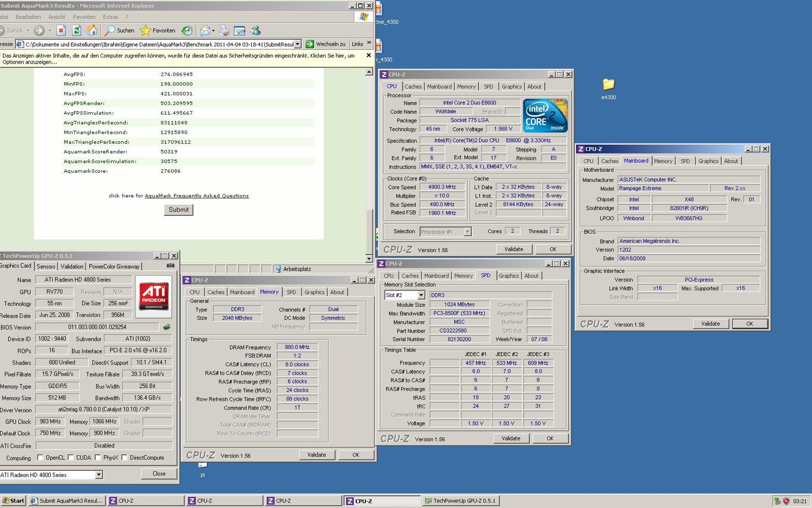Click the Start button on the taskbar
The height and width of the screenshot is (508, 812).
(x=13, y=501)
